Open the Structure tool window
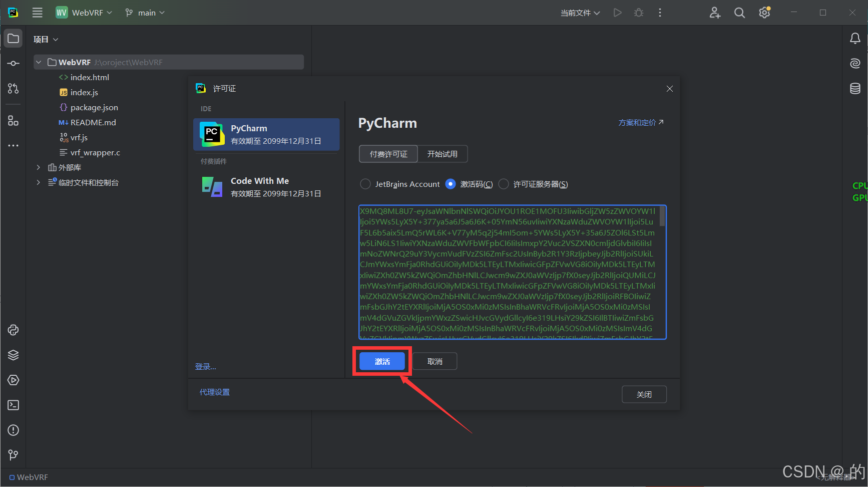 click(14, 121)
